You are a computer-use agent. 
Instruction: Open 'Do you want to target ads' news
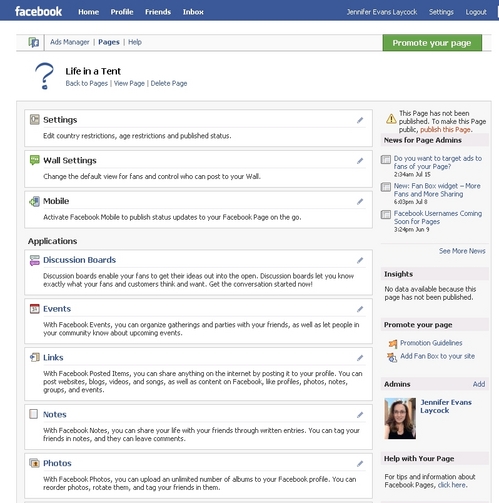pyautogui.click(x=438, y=162)
